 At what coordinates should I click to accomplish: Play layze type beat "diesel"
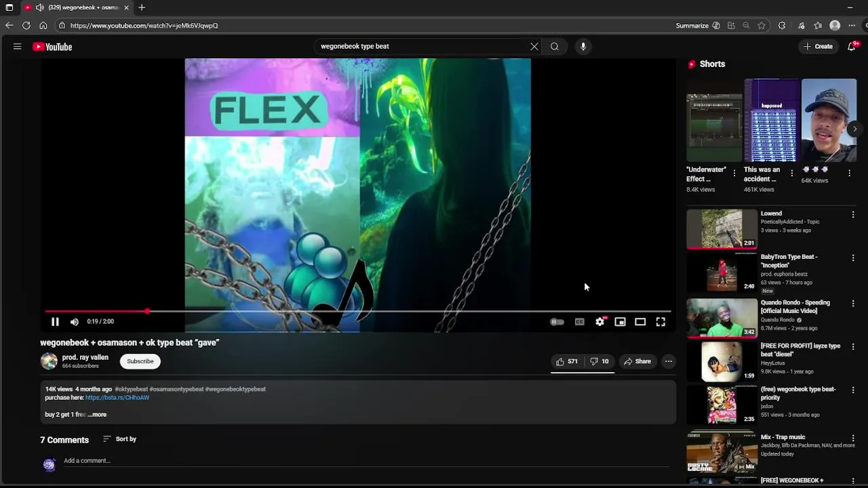(x=722, y=361)
